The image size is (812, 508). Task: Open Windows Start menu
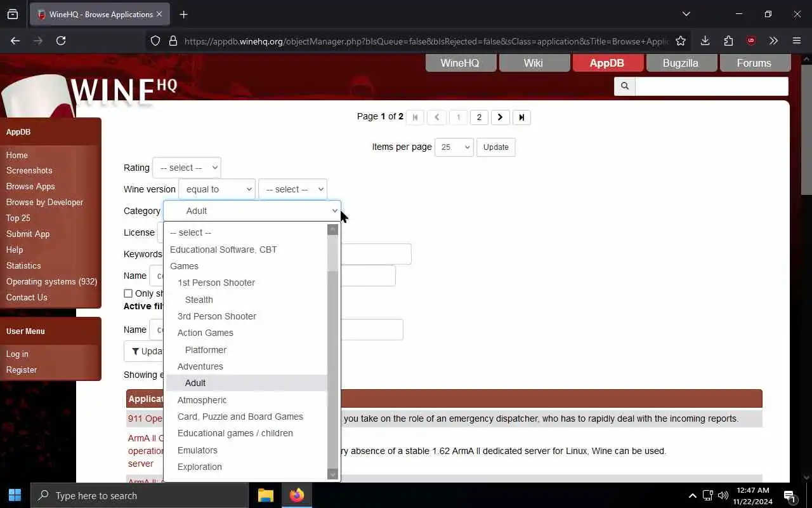click(15, 495)
